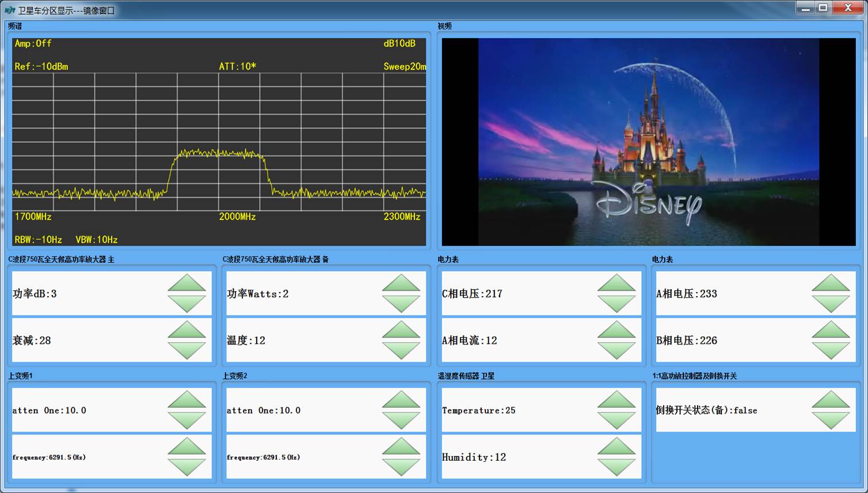Image resolution: width=868 pixels, height=493 pixels.
Task: Increase atten One in 上变频2 panel
Action: point(401,400)
